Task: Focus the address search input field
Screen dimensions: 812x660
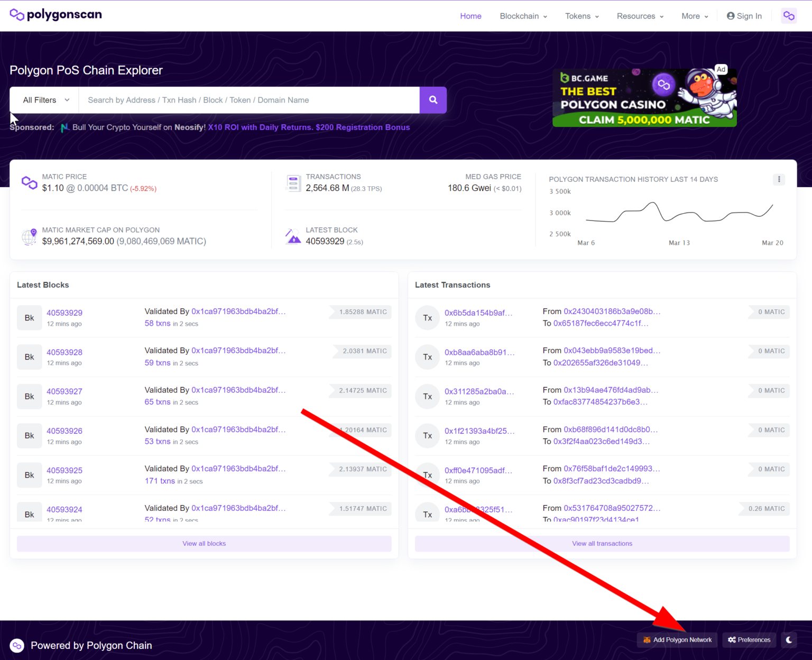Action: pos(248,100)
